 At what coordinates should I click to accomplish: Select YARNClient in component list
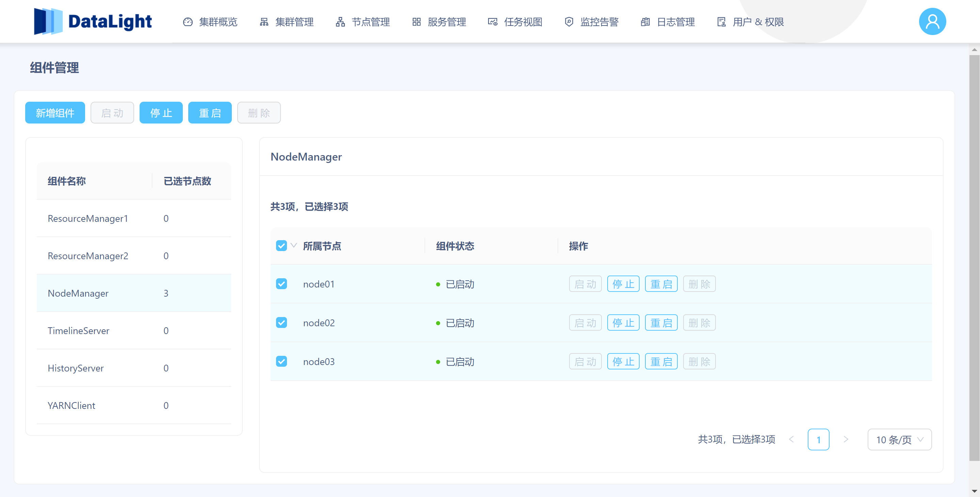coord(134,405)
